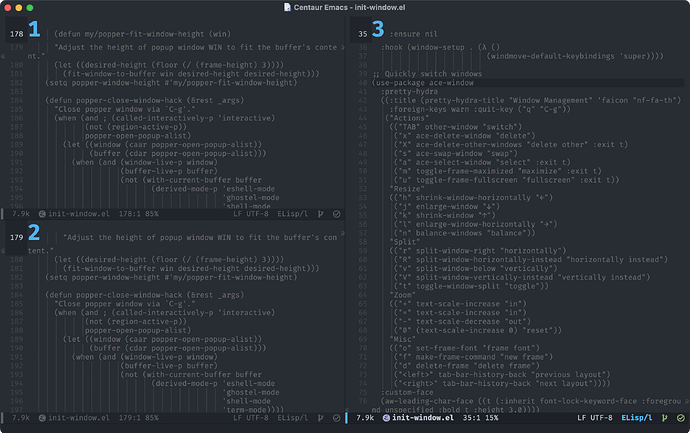Image resolution: width=690 pixels, height=433 pixels.
Task: Click the '(use-package ace-window' line
Action: (x=423, y=83)
